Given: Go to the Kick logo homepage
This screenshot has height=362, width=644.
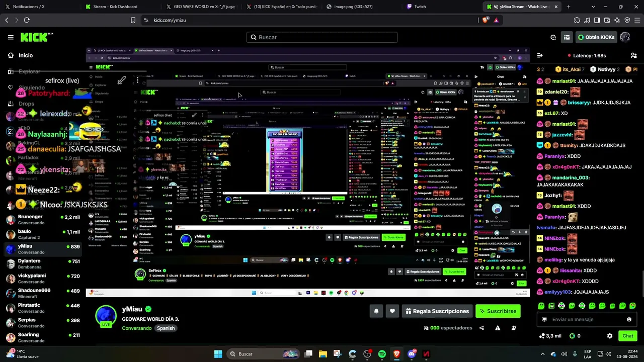Looking at the screenshot, I should click(x=36, y=37).
